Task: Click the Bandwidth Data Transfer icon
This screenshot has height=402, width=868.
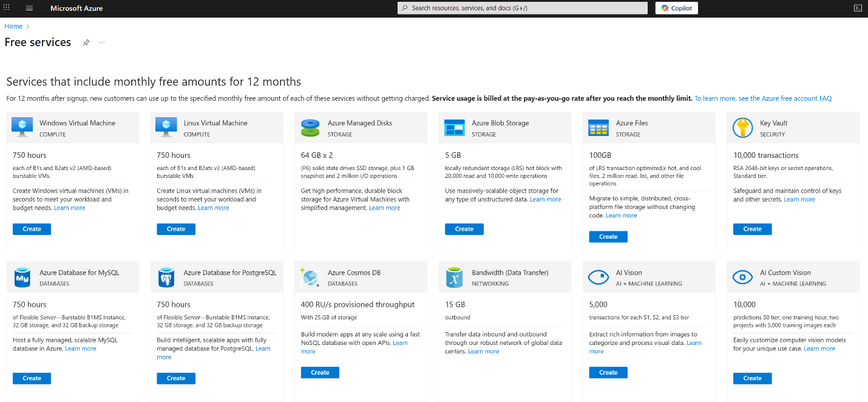Action: coord(454,278)
